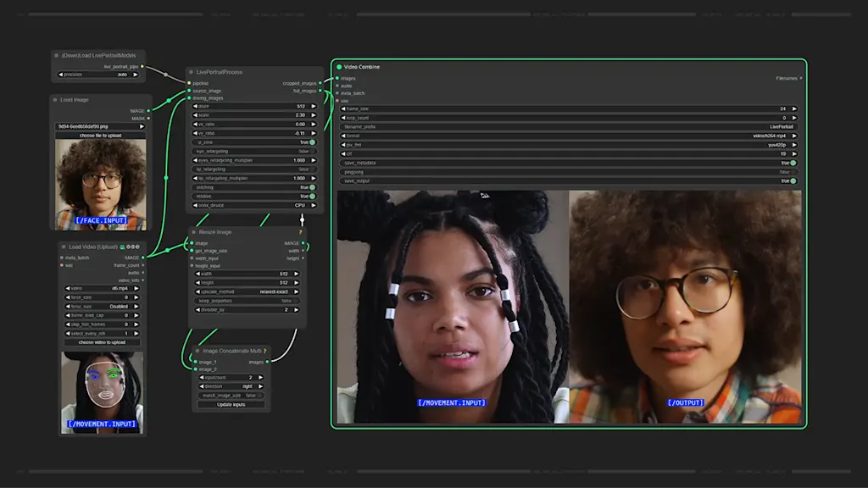Toggle the stitching option
Viewport: 868px width, 488px height.
click(x=254, y=187)
